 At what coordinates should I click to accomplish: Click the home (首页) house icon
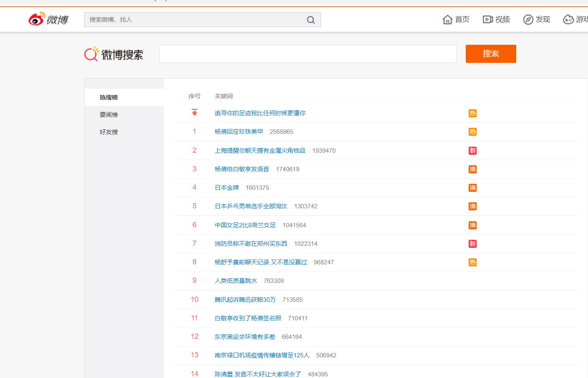(x=447, y=19)
